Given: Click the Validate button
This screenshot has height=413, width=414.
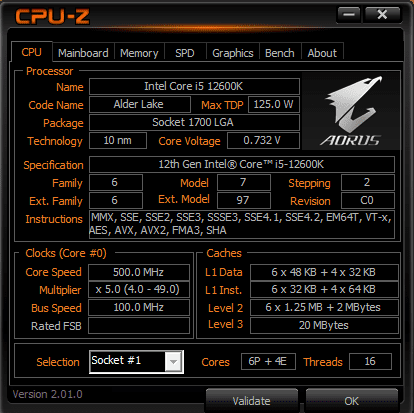Looking at the screenshot, I should coord(252,400).
